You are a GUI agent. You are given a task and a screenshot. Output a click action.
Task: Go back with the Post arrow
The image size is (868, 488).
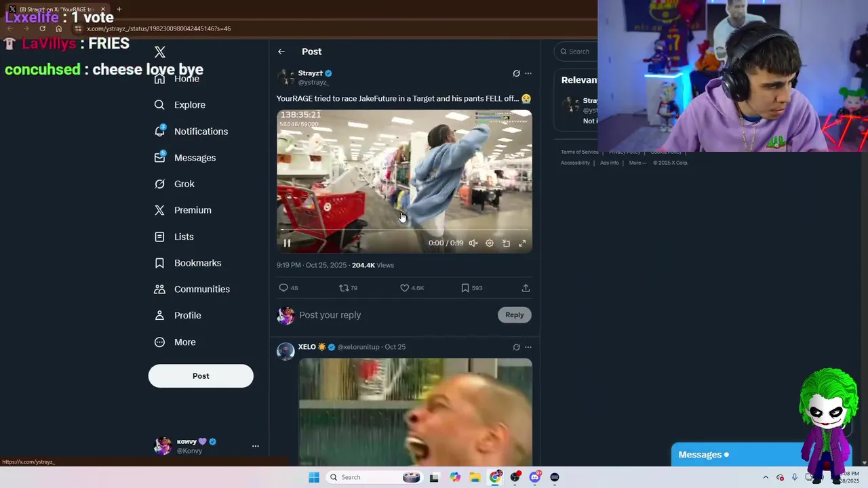(x=281, y=52)
